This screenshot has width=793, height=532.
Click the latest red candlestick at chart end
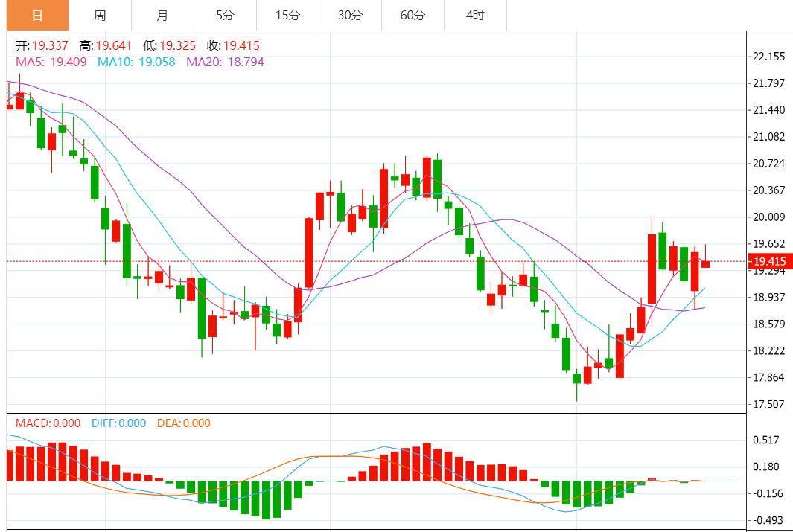[x=705, y=264]
